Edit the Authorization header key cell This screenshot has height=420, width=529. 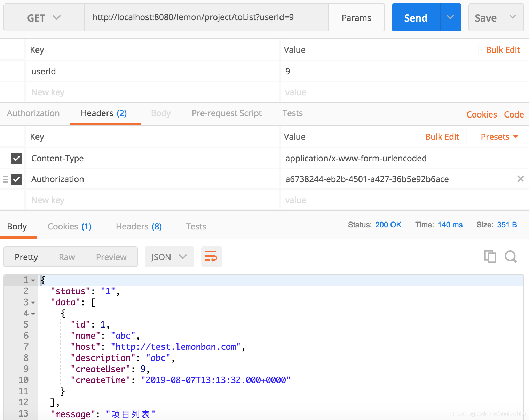[153, 179]
